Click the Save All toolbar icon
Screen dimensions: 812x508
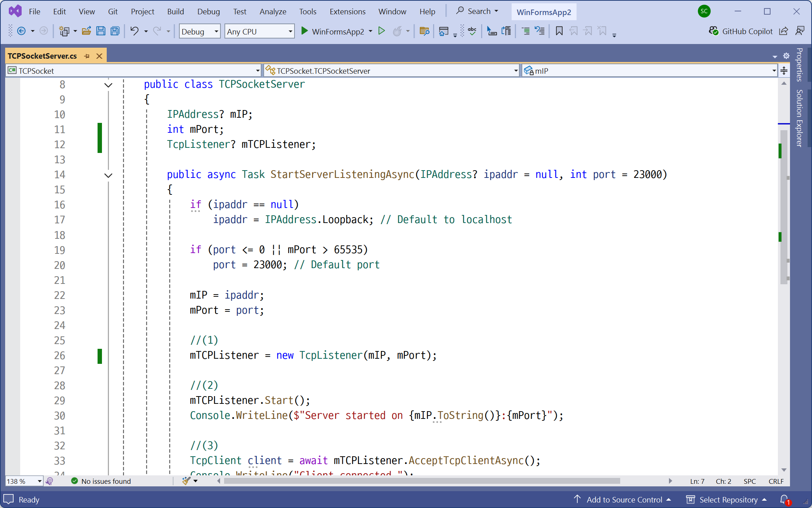click(115, 31)
